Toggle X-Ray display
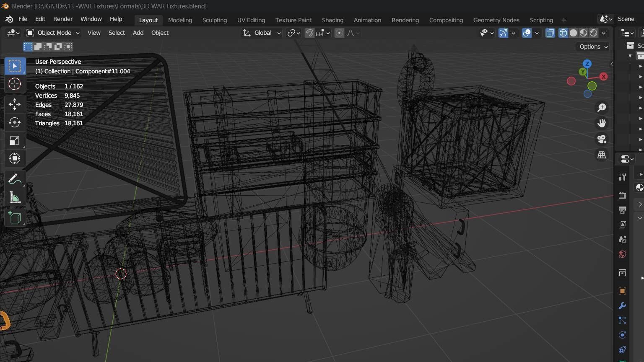644x362 pixels. 550,33
